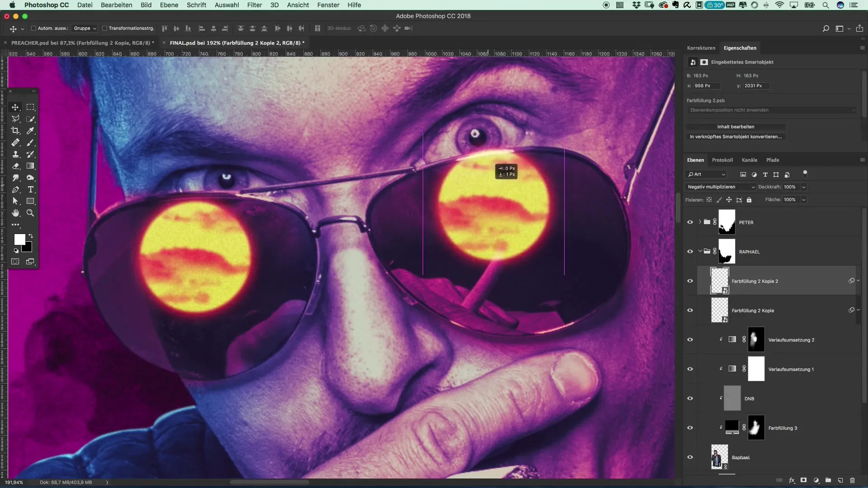This screenshot has height=488, width=868.
Task: Hide the RAPHAEL group layer
Action: click(690, 252)
